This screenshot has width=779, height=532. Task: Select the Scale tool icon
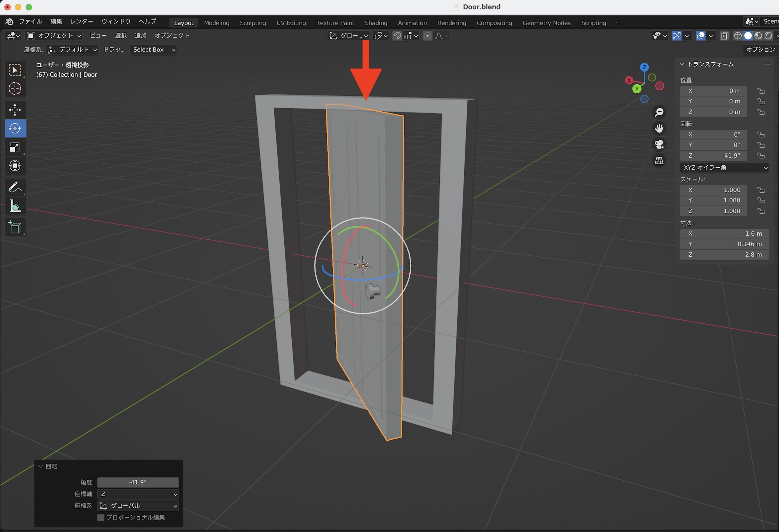[x=15, y=147]
